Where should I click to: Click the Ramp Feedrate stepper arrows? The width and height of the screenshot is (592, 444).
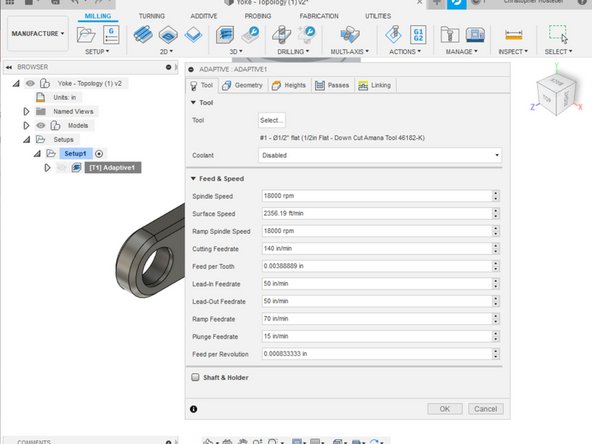pyautogui.click(x=496, y=319)
